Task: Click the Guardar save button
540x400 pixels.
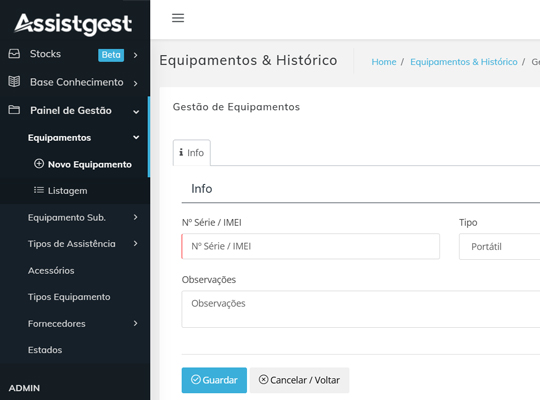Action: tap(214, 380)
